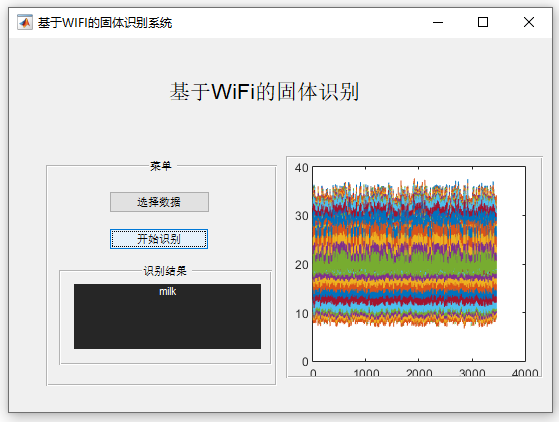Viewport: 559px width, 422px height.
Task: Click the x-axis tick label 2000
Action: pos(419,372)
